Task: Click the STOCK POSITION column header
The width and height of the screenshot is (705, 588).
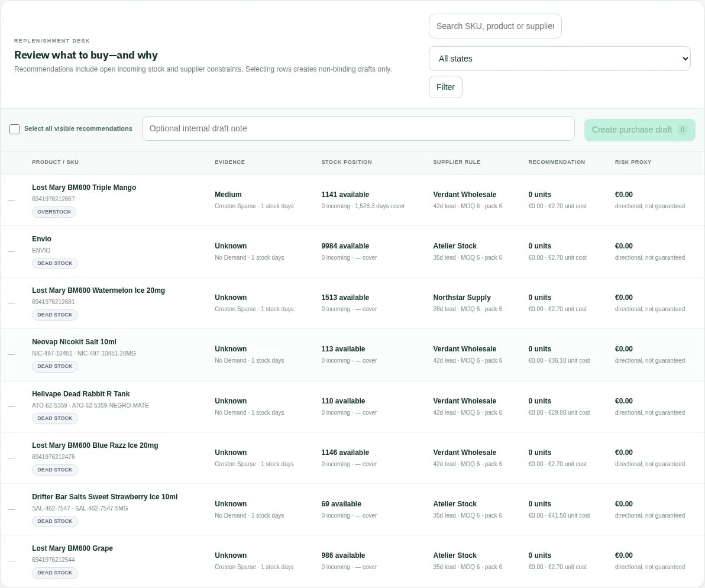Action: click(347, 162)
